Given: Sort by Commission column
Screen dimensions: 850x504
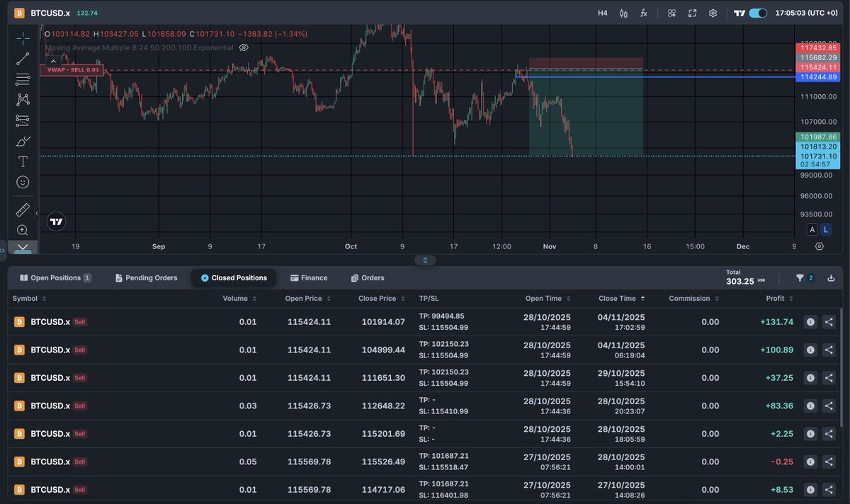Looking at the screenshot, I should [693, 299].
